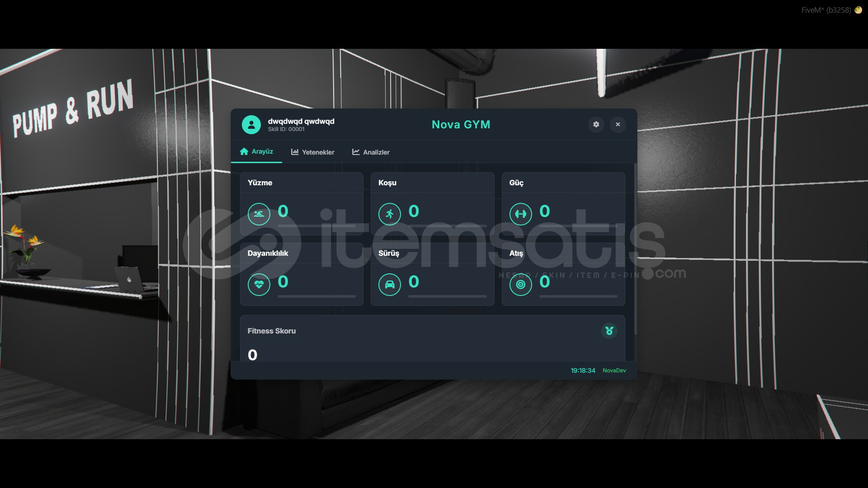Click the car icon in Sürüş card
The height and width of the screenshot is (488, 868).
[389, 285]
